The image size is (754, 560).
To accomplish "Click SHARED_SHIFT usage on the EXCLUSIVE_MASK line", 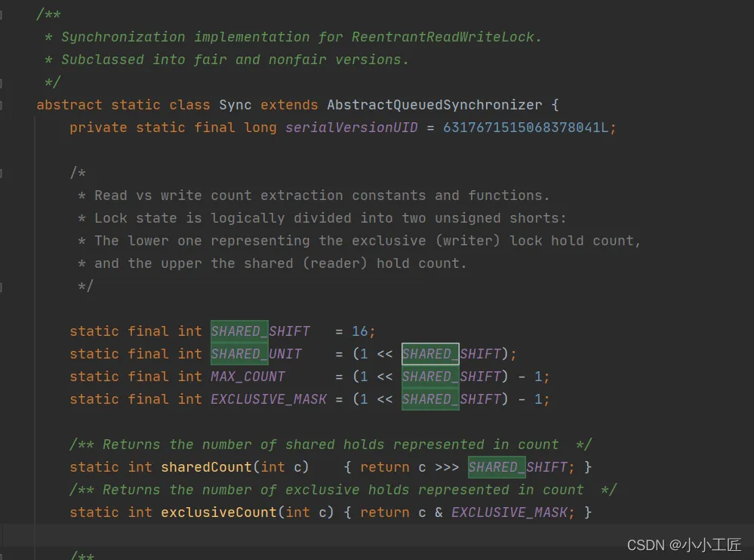I will click(x=451, y=399).
